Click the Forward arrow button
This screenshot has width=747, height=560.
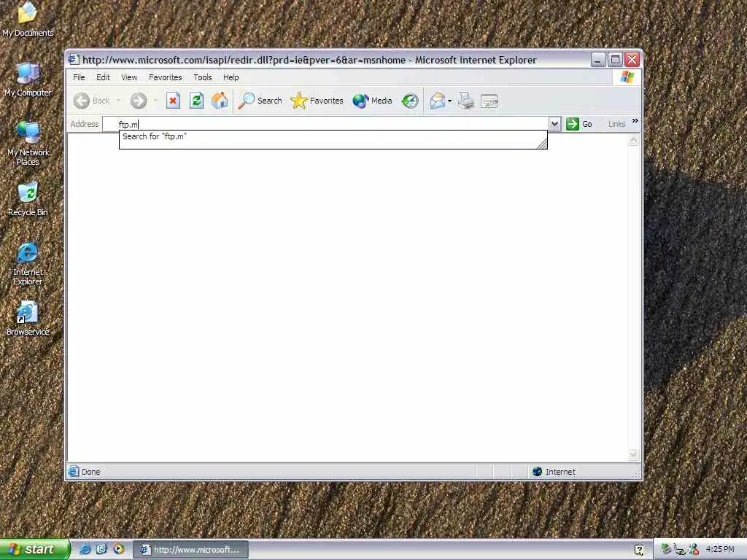click(x=139, y=101)
